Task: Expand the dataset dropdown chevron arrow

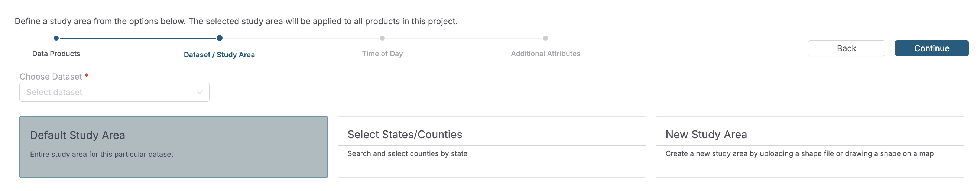Action: tap(199, 93)
